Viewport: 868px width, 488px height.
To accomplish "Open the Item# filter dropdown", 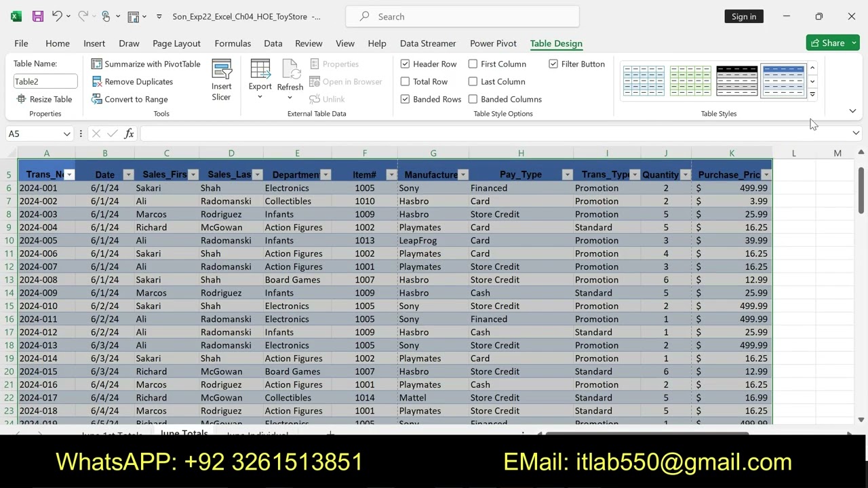I will pyautogui.click(x=391, y=175).
